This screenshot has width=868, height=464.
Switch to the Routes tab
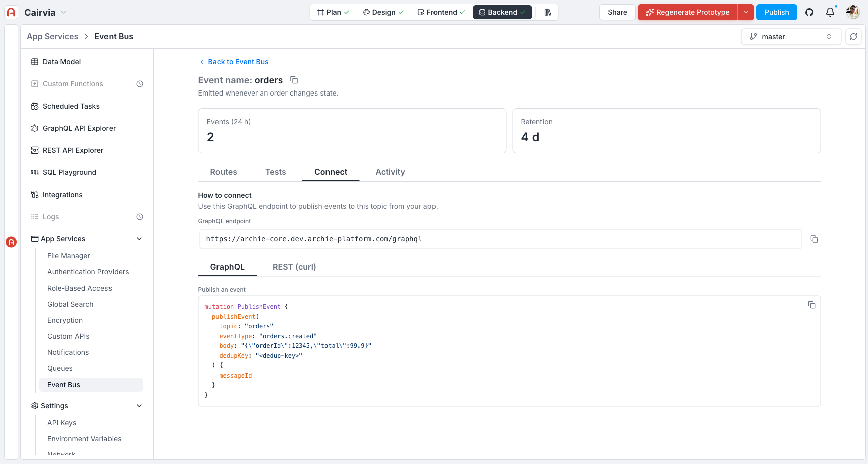pos(224,172)
